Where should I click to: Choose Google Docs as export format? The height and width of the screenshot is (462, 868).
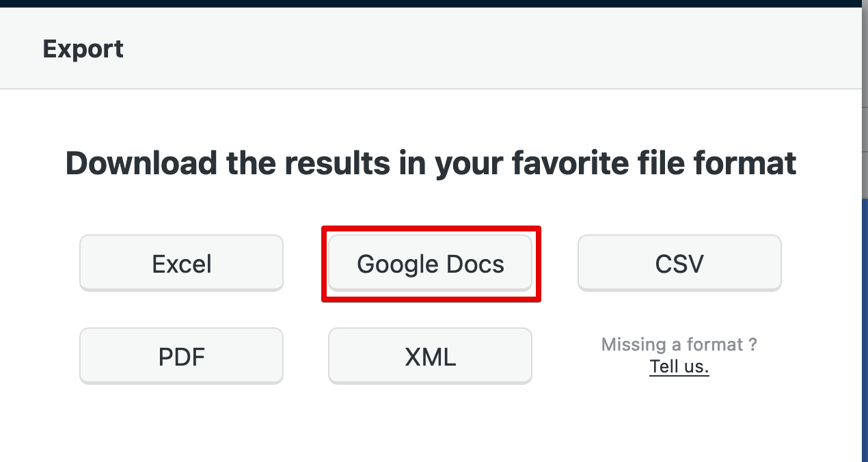[x=430, y=263]
